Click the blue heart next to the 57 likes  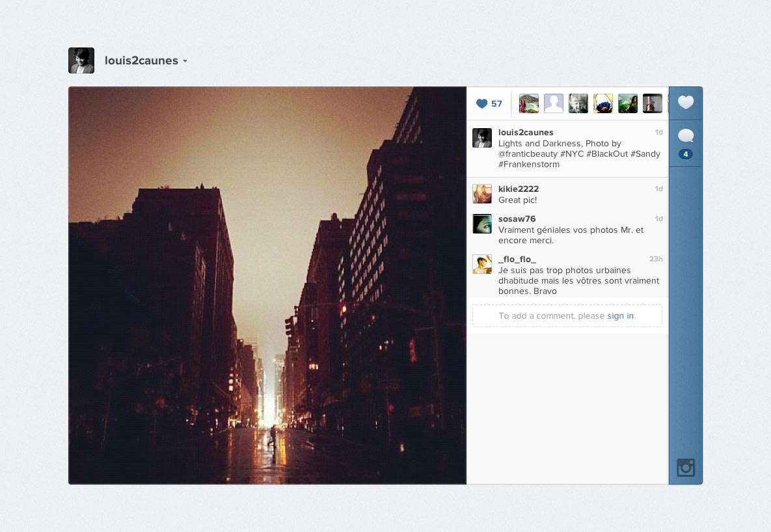click(x=482, y=103)
